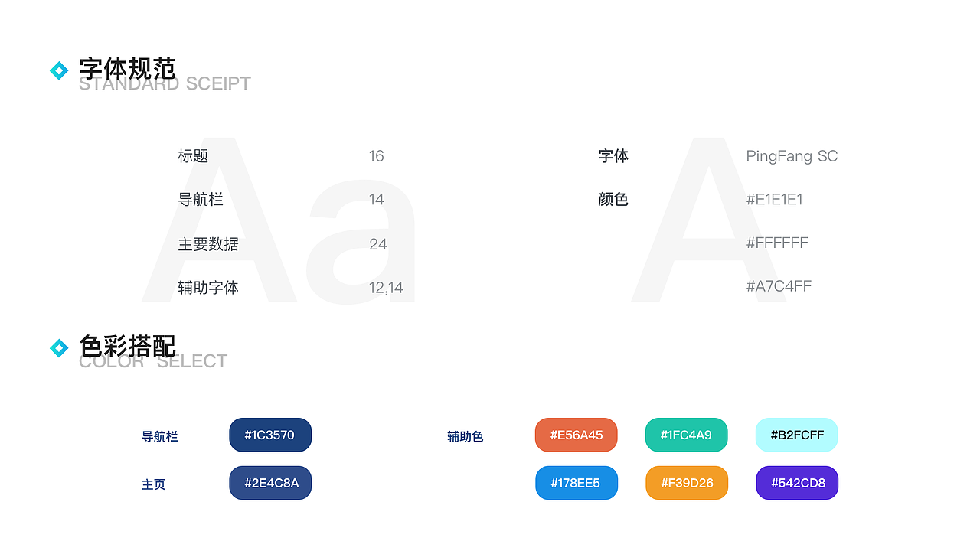Click the purple #542CD8 color swatch
This screenshot has width=980, height=551.
point(797,483)
